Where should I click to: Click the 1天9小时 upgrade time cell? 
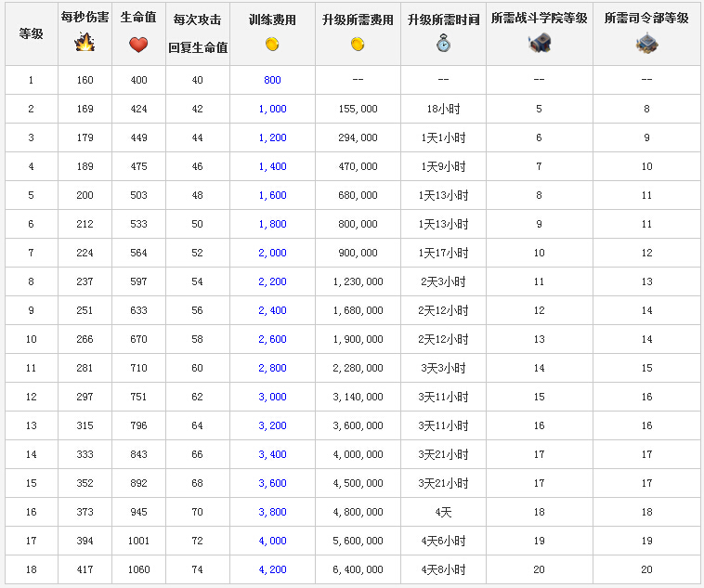pos(443,166)
